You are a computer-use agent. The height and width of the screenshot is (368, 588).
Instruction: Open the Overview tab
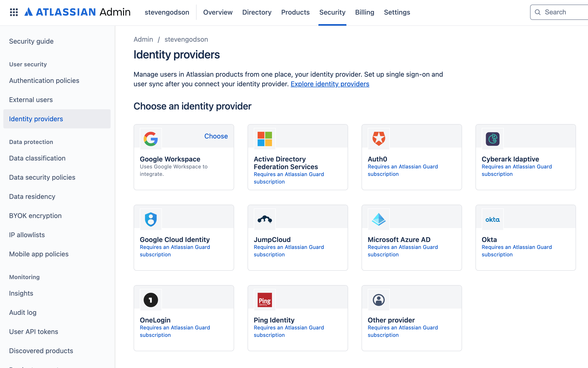click(x=218, y=12)
